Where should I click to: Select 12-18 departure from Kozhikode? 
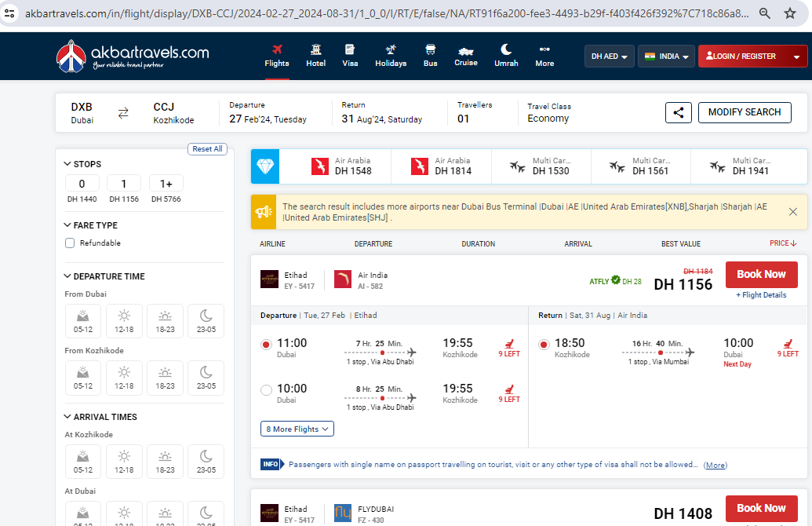124,378
